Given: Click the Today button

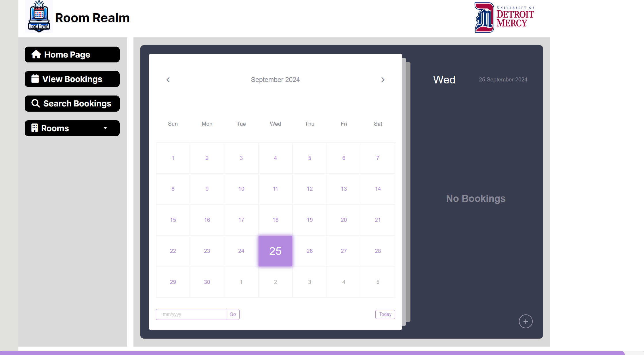Looking at the screenshot, I should [385, 314].
